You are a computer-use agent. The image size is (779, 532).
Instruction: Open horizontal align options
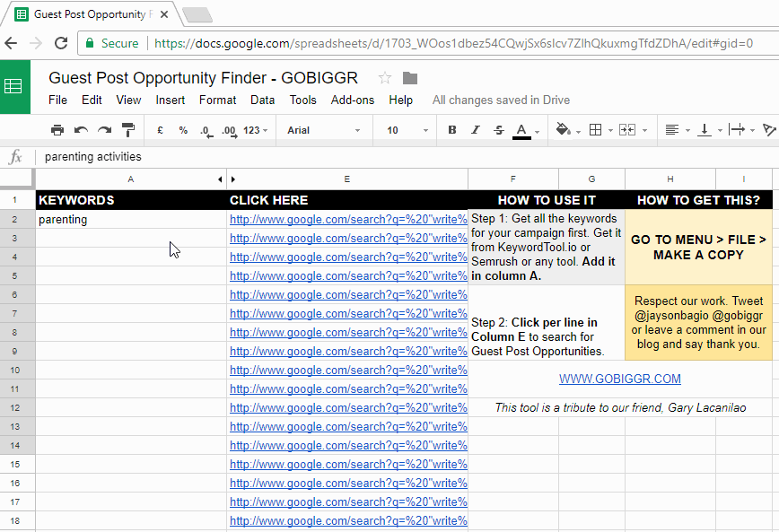click(x=672, y=130)
